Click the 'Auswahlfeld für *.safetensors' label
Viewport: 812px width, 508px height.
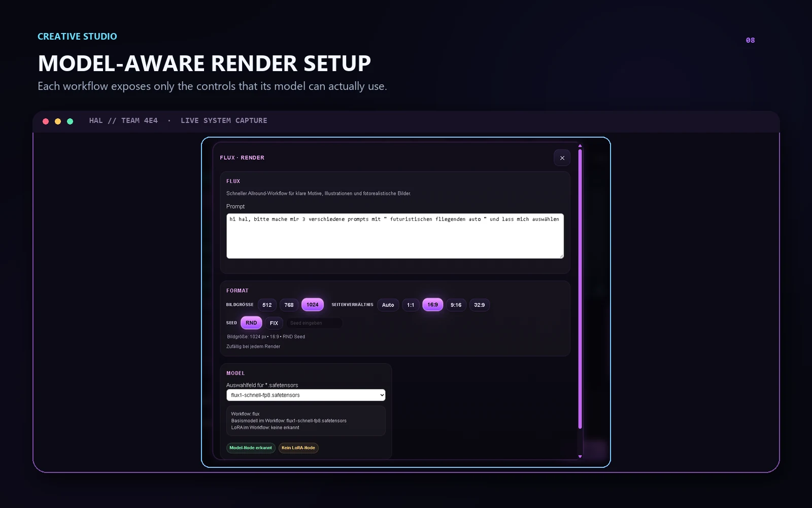262,385
